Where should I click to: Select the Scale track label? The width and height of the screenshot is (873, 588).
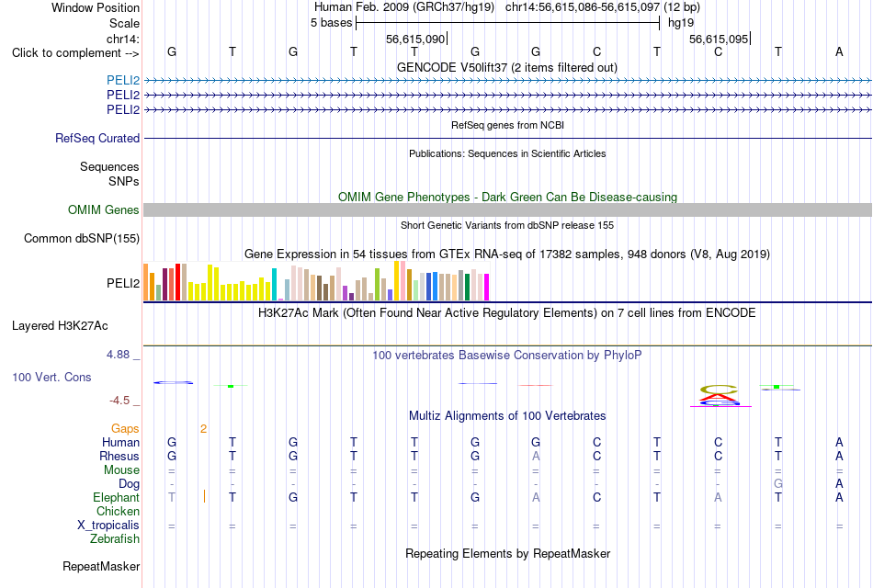pos(124,23)
